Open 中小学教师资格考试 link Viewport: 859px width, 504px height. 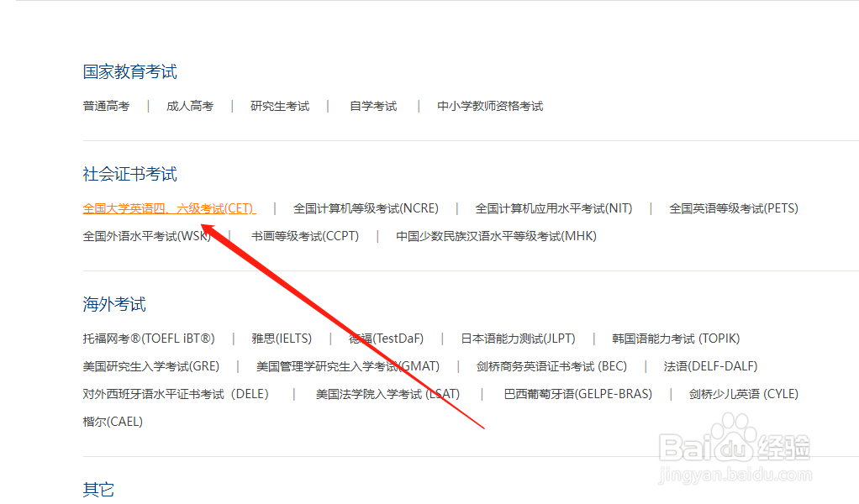[490, 106]
